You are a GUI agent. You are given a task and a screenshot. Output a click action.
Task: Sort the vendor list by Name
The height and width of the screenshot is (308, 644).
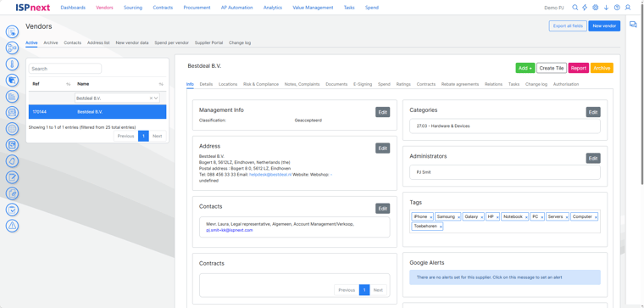pyautogui.click(x=161, y=84)
